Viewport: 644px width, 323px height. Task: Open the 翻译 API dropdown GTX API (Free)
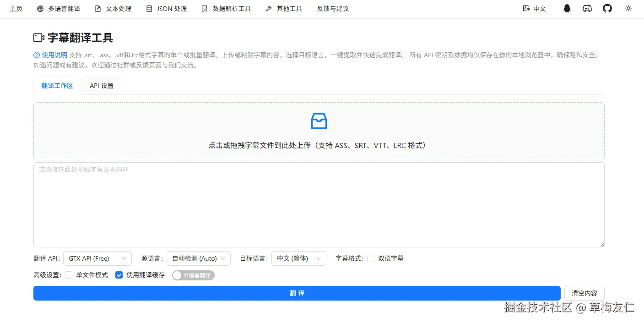click(97, 258)
